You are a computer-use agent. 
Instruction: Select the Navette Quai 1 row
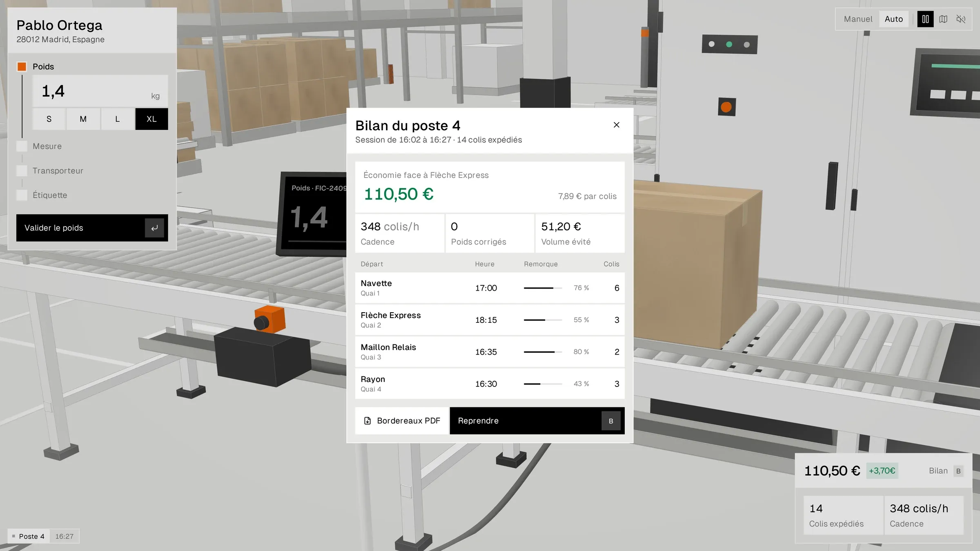click(x=490, y=288)
